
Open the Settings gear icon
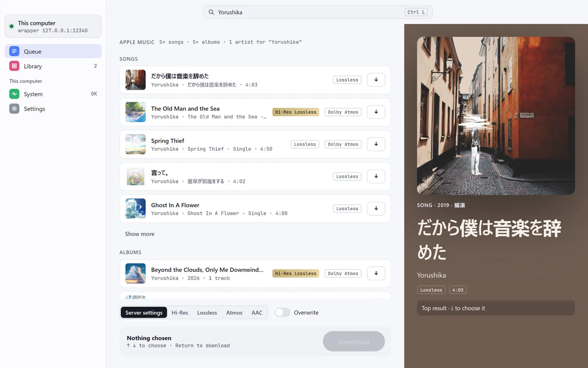(x=14, y=109)
